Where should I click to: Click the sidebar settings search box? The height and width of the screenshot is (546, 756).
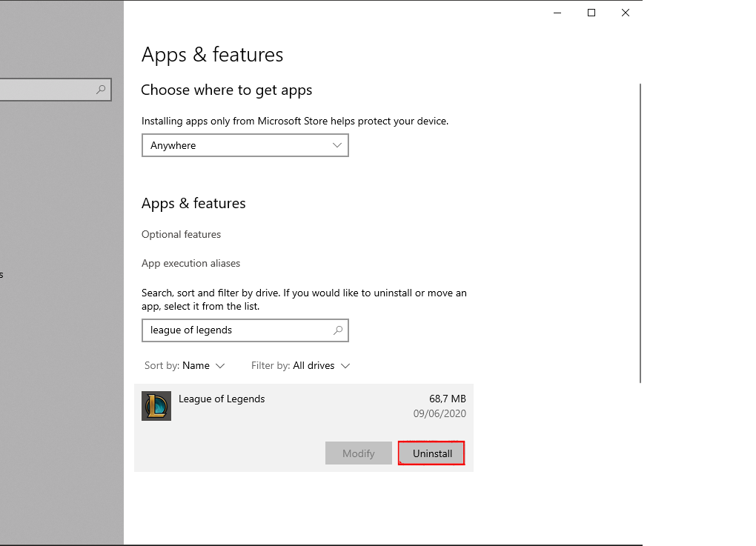[55, 90]
